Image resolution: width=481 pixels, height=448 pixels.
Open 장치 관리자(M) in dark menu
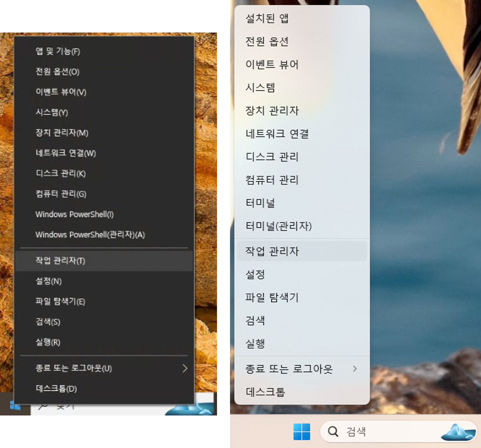62,132
